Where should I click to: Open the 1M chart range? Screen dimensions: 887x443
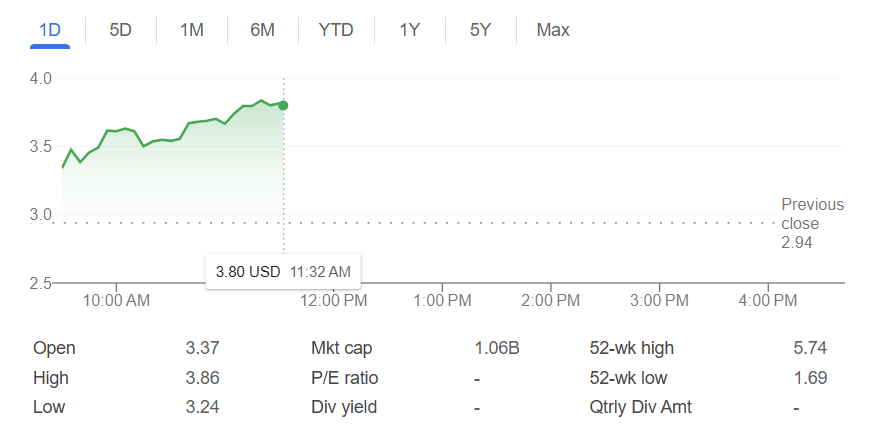pos(191,30)
